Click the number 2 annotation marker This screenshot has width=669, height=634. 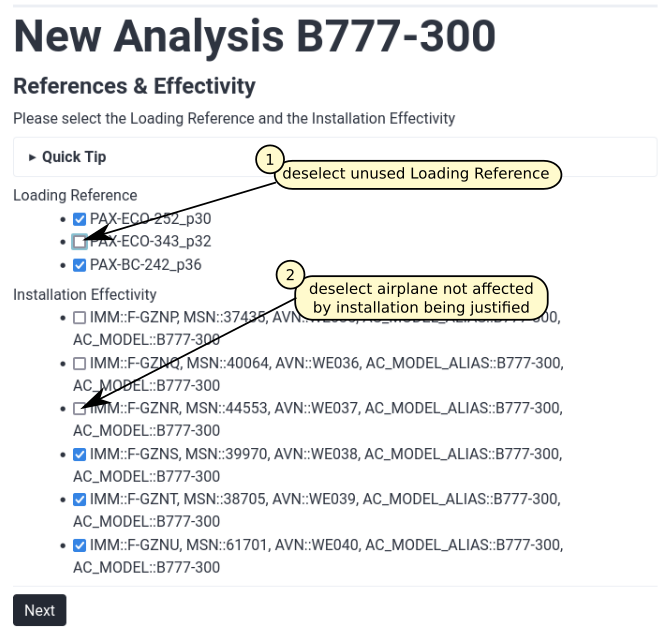pos(290,275)
